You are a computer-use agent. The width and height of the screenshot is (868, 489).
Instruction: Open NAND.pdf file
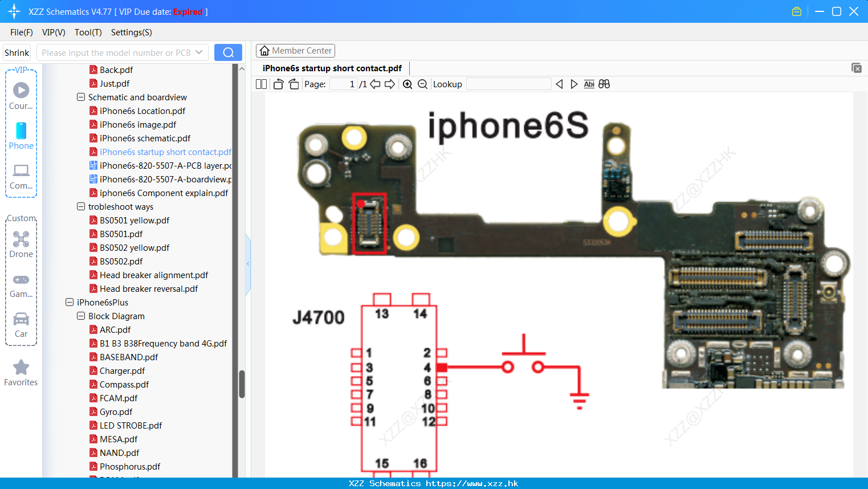[119, 453]
